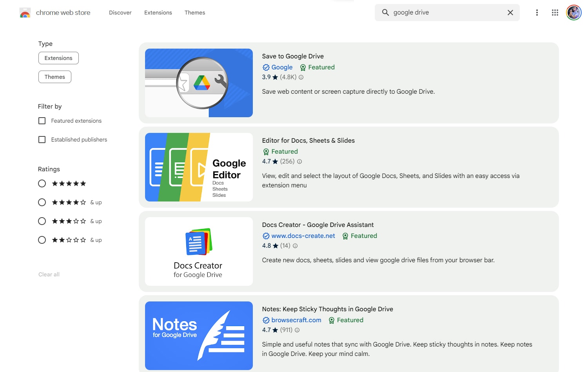
Task: Clear the search query with the X icon
Action: (510, 12)
